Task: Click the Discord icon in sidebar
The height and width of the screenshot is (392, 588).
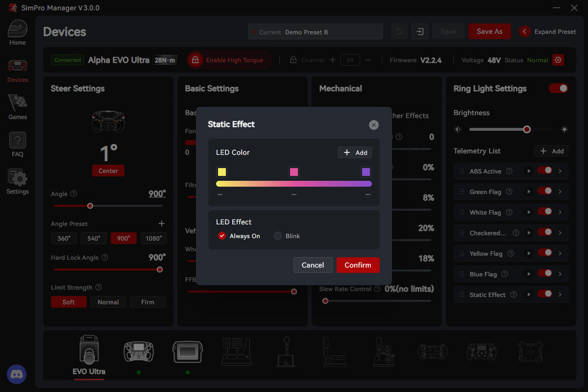Action: click(17, 374)
